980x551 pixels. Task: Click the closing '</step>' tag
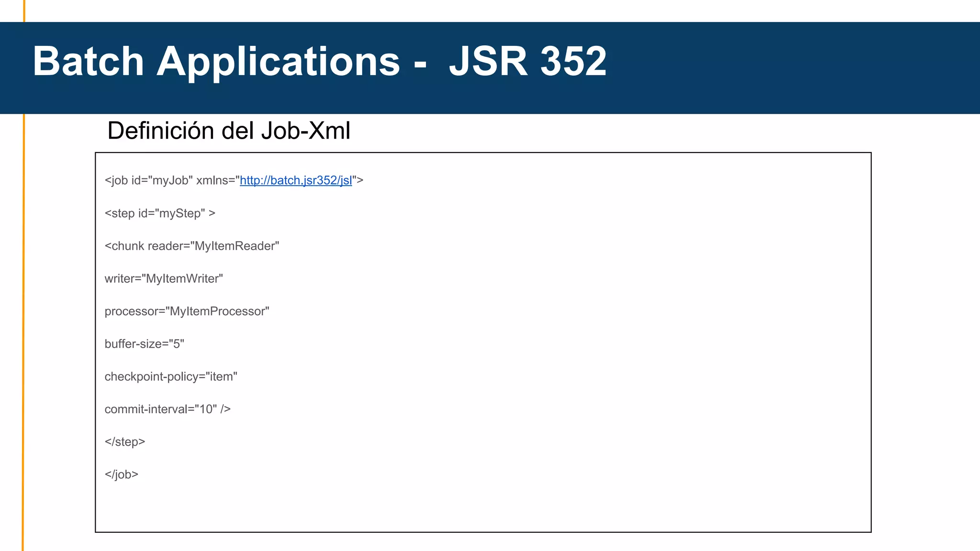pos(124,442)
